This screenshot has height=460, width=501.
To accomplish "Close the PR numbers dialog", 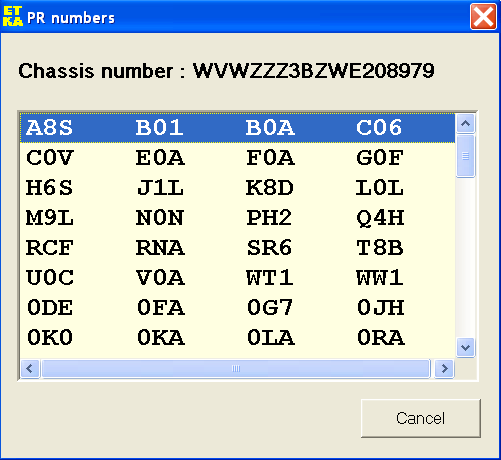I will tap(483, 16).
